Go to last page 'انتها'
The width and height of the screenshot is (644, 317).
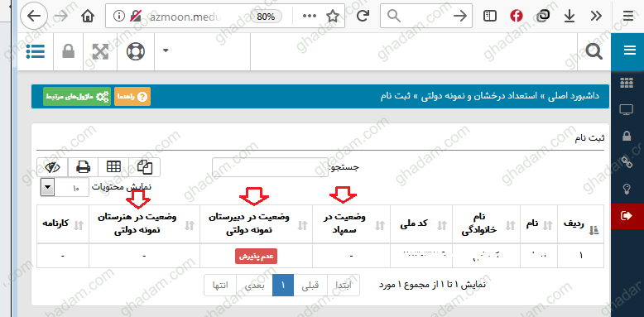[x=220, y=285]
